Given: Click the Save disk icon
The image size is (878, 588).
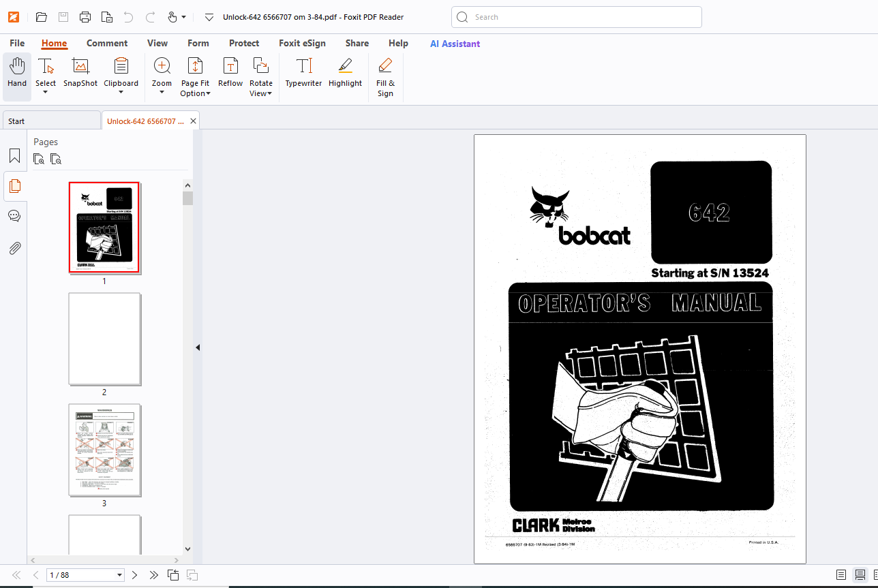Looking at the screenshot, I should point(63,17).
